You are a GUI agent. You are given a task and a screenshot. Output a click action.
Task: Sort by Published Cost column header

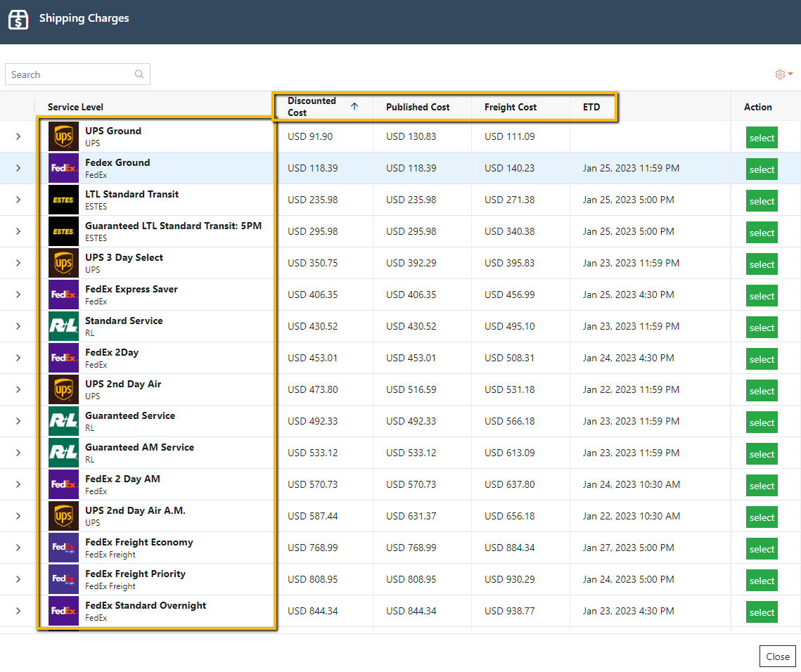(x=418, y=107)
